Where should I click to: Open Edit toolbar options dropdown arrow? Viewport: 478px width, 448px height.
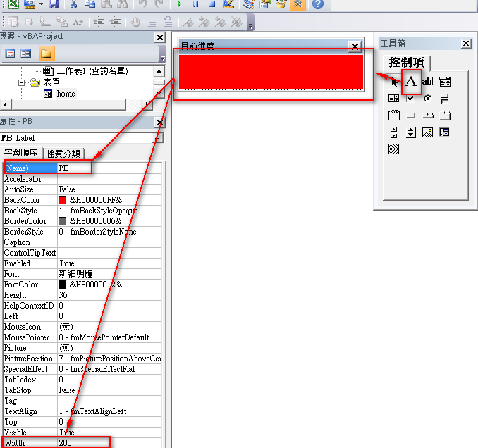pos(250,26)
